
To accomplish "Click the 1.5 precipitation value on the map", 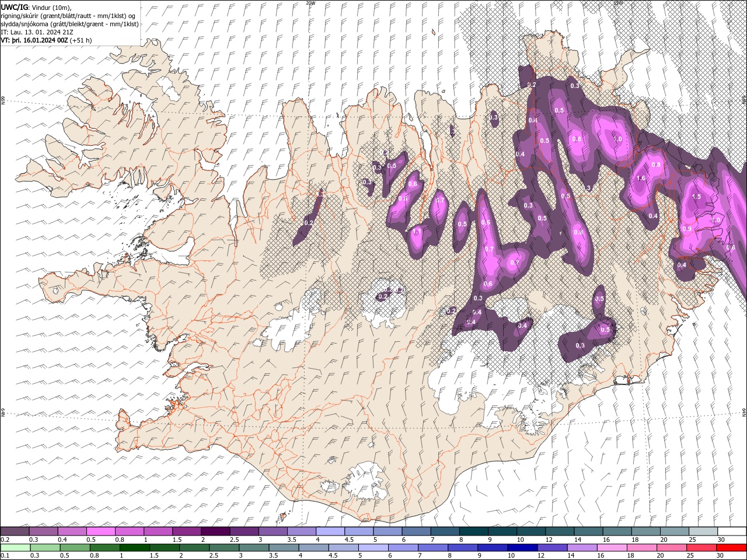I will (x=696, y=197).
